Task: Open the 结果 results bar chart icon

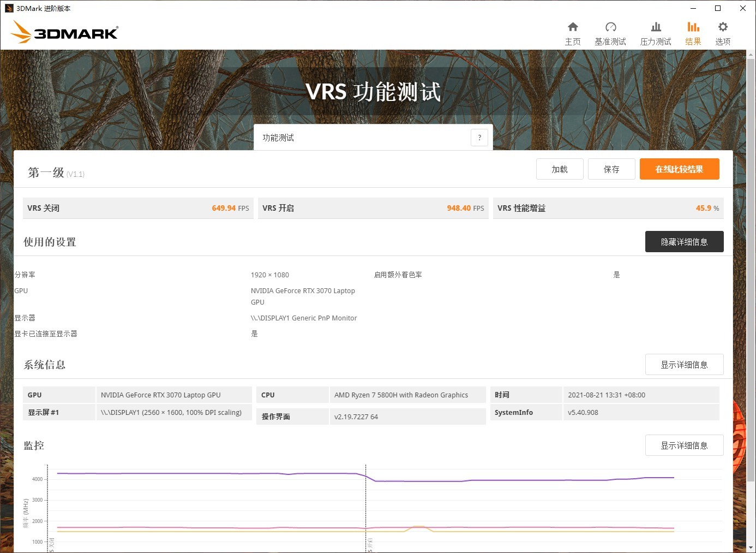Action: [693, 33]
